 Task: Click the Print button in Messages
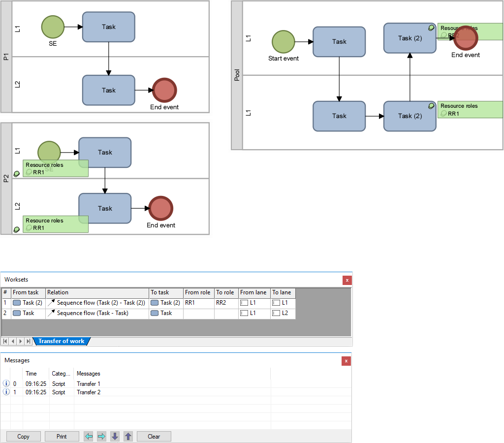click(x=62, y=436)
